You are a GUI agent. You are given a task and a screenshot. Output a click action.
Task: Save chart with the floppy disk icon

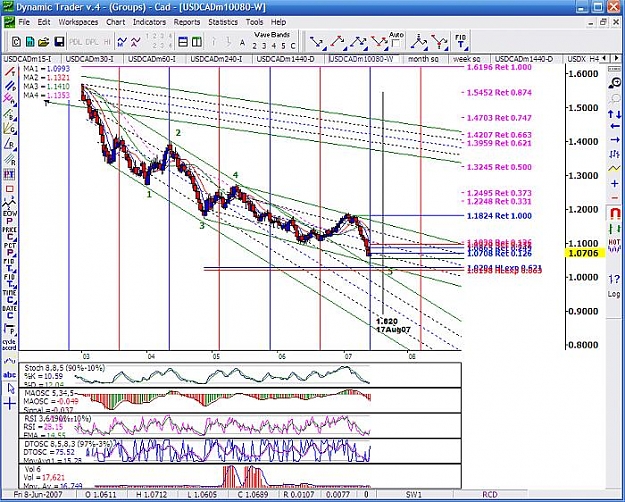59,41
